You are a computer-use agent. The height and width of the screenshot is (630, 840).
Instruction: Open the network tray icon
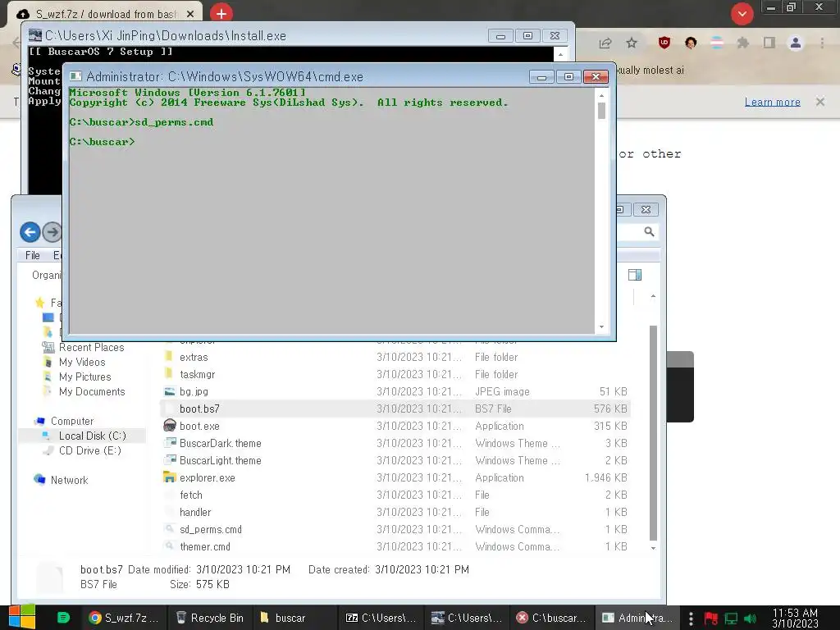[x=731, y=619]
